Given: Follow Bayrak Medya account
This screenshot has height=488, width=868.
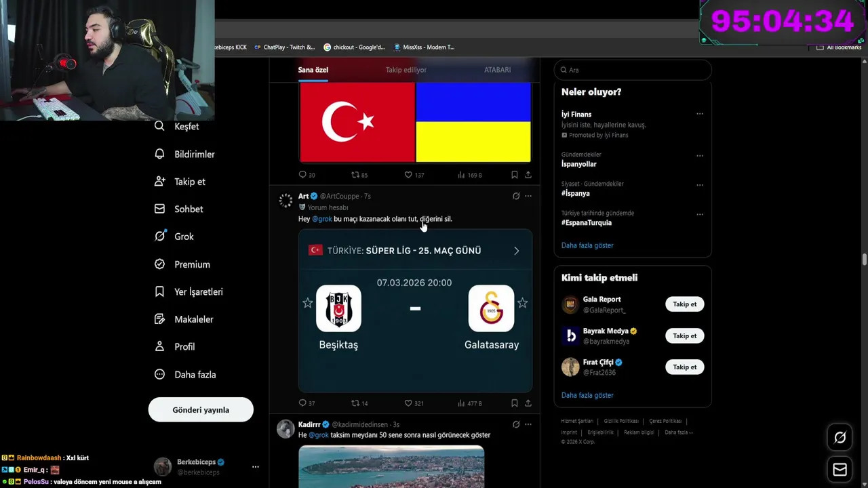Looking at the screenshot, I should click(x=684, y=336).
